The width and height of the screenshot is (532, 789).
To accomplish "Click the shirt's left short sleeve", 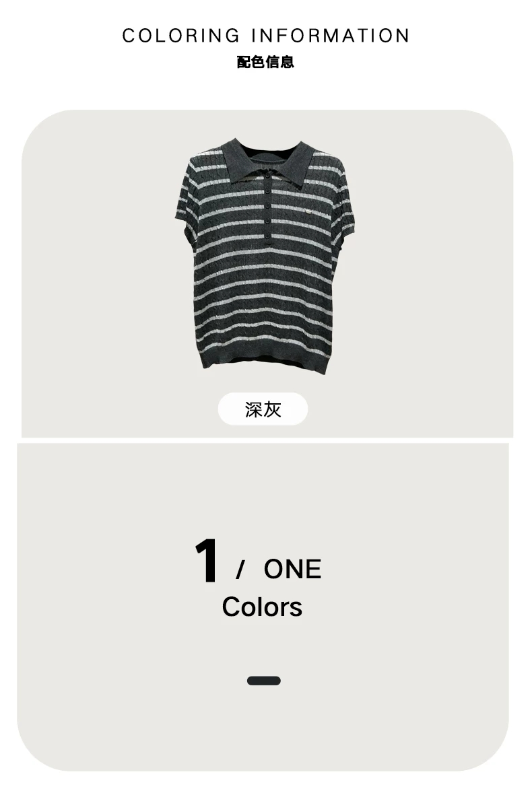I will tap(185, 201).
